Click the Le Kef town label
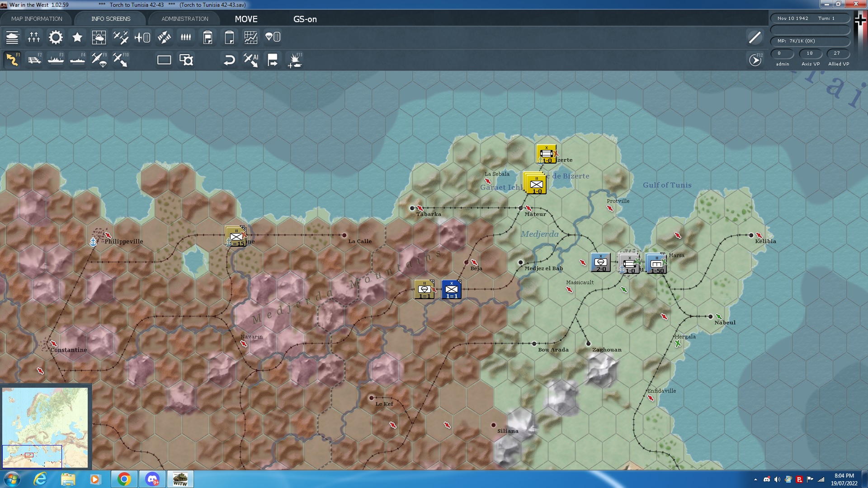Image resolution: width=868 pixels, height=488 pixels. tap(384, 404)
